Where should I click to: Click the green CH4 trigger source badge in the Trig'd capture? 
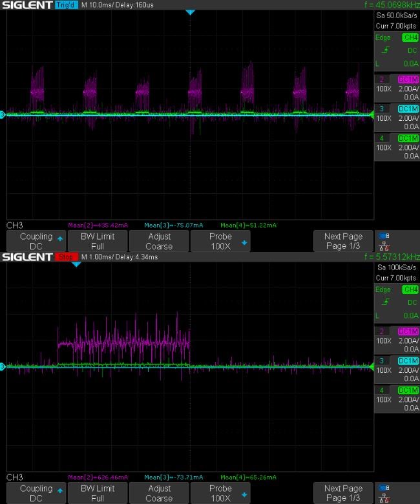click(410, 37)
